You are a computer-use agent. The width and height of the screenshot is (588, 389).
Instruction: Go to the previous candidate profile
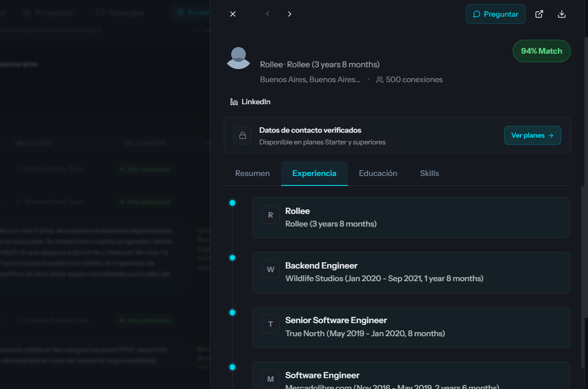[268, 14]
